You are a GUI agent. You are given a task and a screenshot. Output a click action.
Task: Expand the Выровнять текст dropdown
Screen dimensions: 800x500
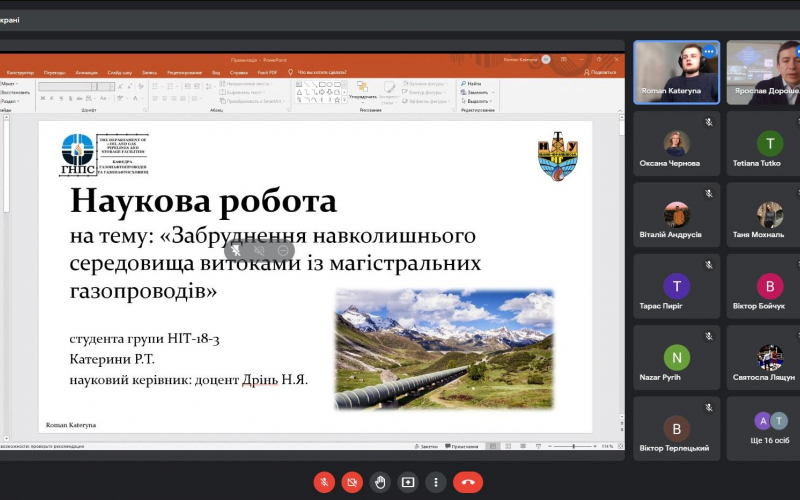(x=243, y=92)
